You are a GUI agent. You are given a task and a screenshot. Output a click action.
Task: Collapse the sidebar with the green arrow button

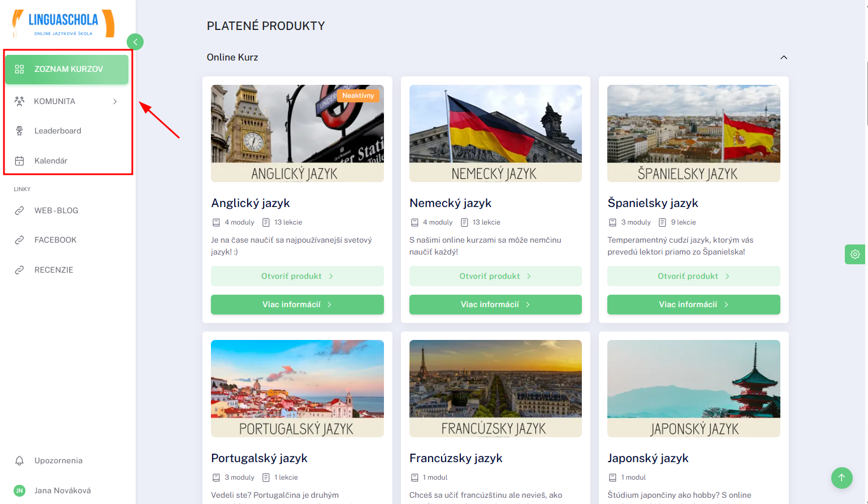click(135, 42)
